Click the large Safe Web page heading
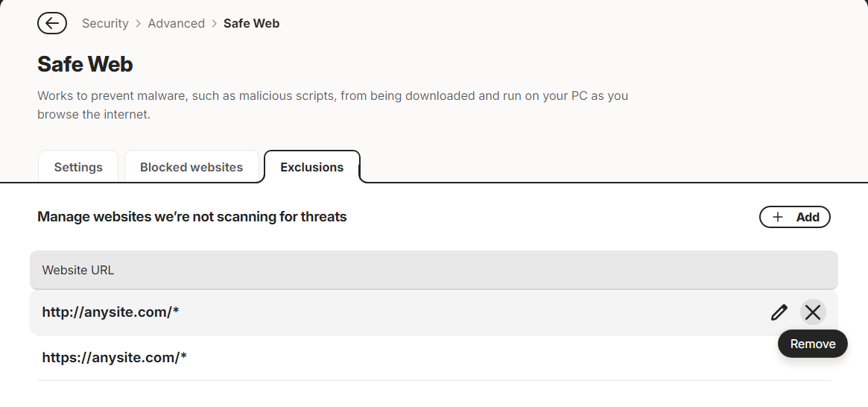Viewport: 868px width, 407px height. [x=85, y=64]
